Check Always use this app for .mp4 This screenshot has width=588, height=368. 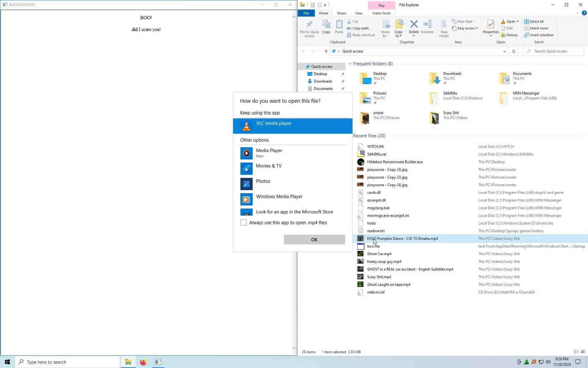243,223
